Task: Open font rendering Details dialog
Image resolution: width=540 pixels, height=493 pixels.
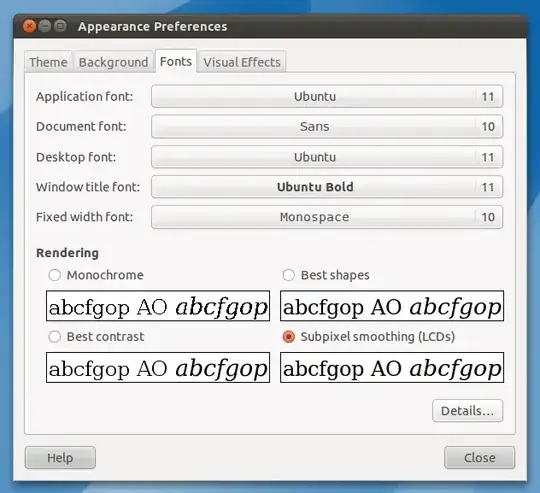Action: (467, 411)
